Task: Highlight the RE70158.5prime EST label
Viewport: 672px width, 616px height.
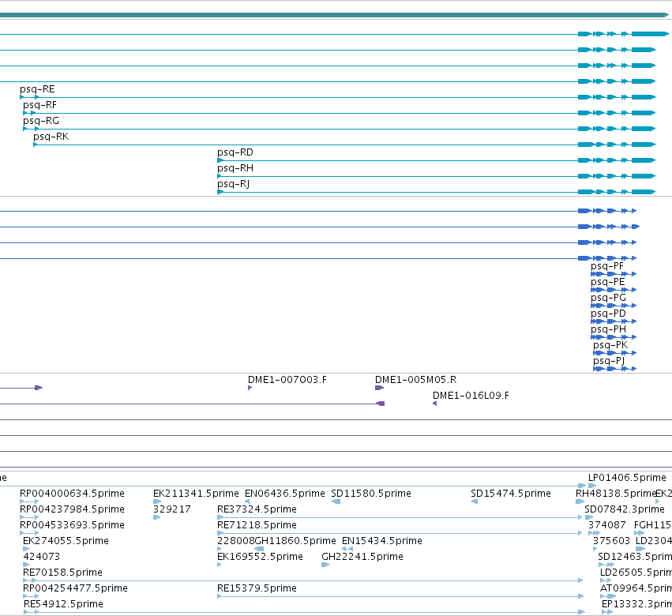Action: [x=62, y=573]
